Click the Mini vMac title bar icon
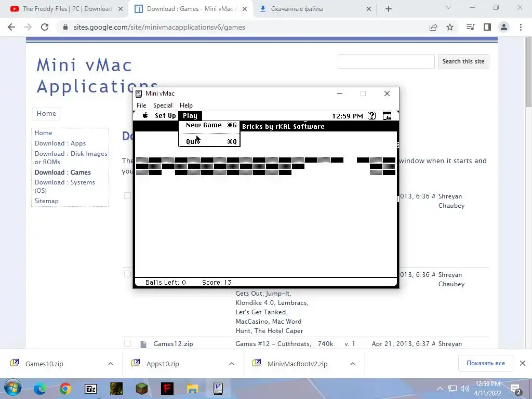The width and height of the screenshot is (532, 399). click(x=138, y=94)
